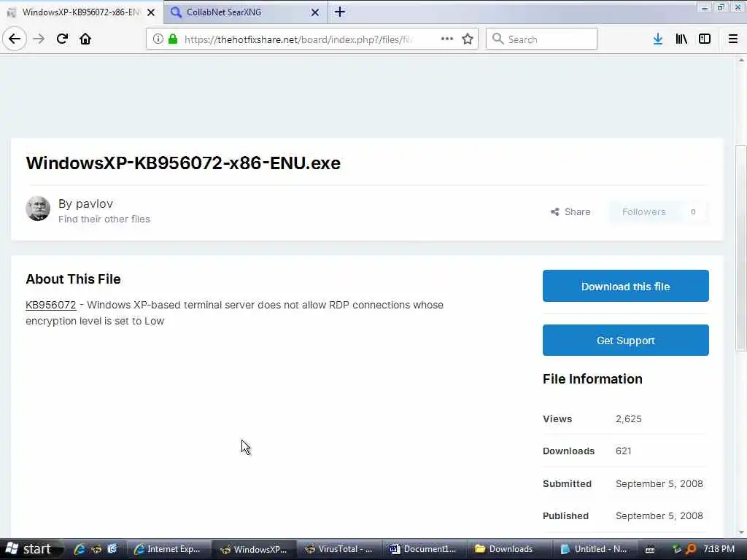The image size is (747, 560).
Task: Close the WindowsXP-KB956072 tab
Action: coord(151,12)
